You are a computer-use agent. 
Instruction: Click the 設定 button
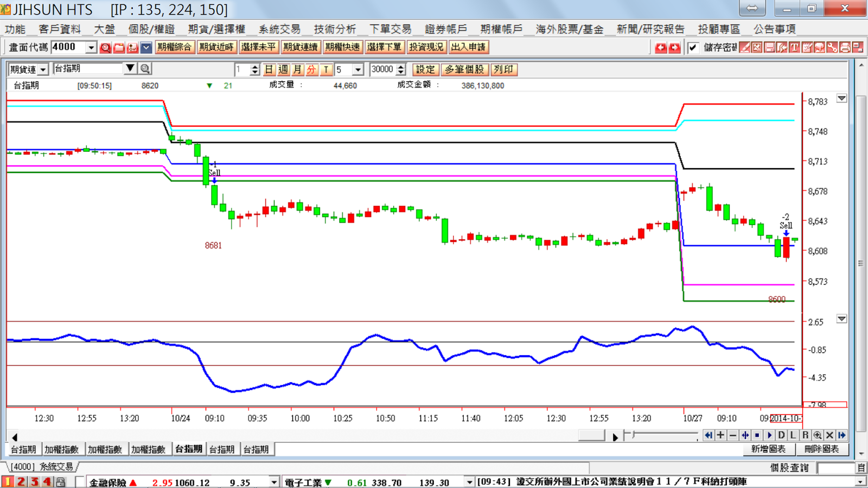(x=425, y=69)
